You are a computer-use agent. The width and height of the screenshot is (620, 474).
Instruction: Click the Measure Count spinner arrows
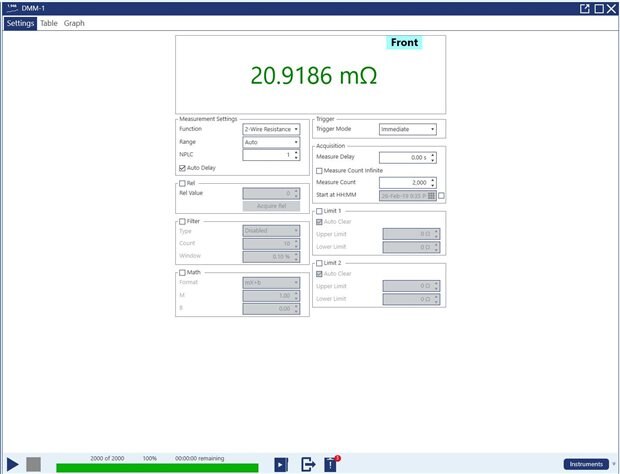(x=433, y=183)
